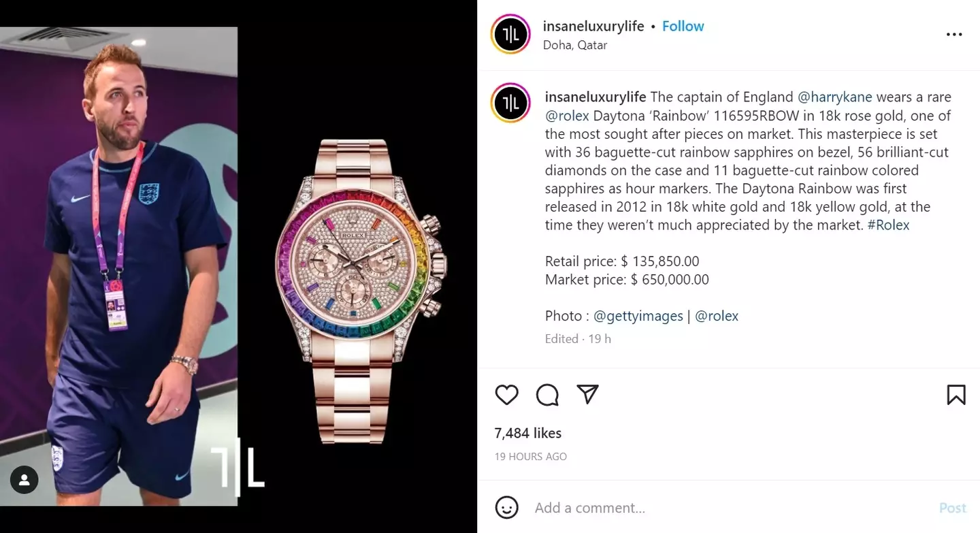980x533 pixels.
Task: Submit comment with Post button
Action: (x=952, y=508)
